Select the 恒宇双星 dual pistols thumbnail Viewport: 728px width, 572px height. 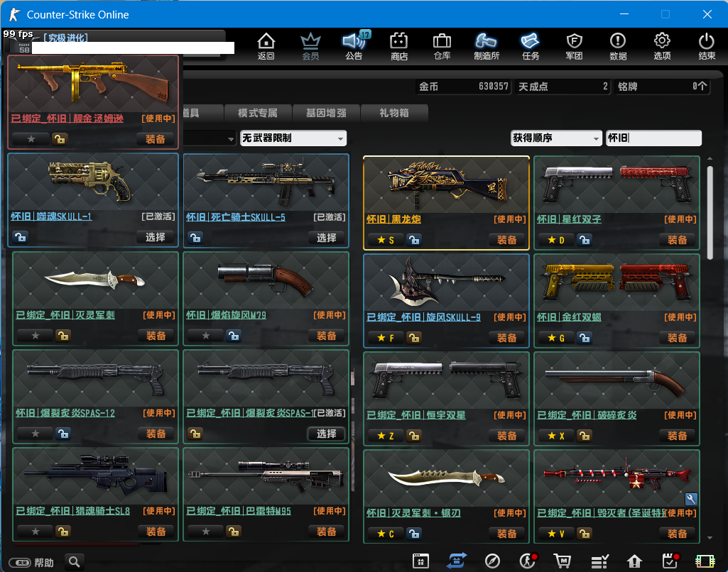446,380
